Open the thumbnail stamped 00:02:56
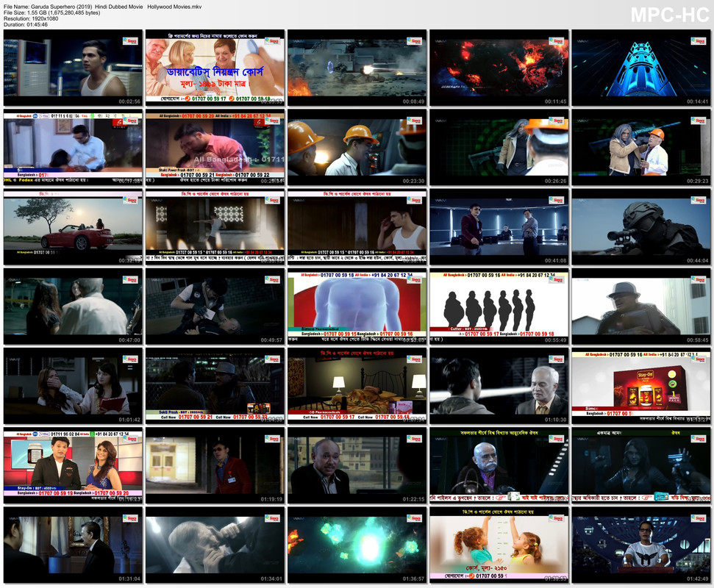Image resolution: width=714 pixels, height=588 pixels. [x=73, y=68]
